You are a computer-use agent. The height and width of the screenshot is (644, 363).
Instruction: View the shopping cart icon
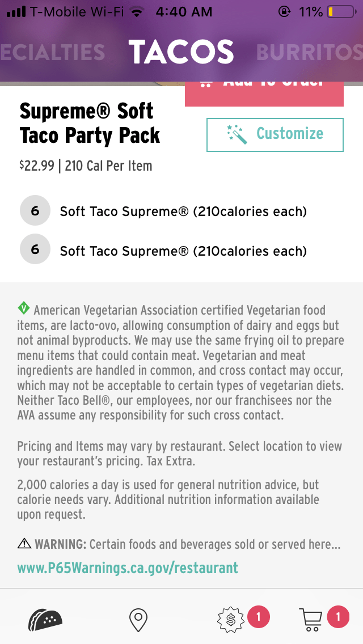point(310,618)
